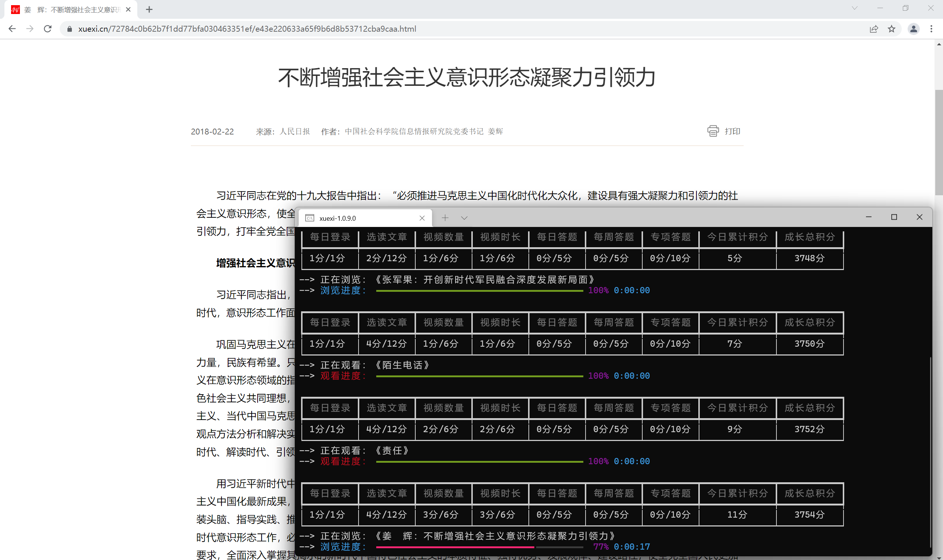Click the 77% browsing progress bar
Screen dimensions: 943x560
480,547
